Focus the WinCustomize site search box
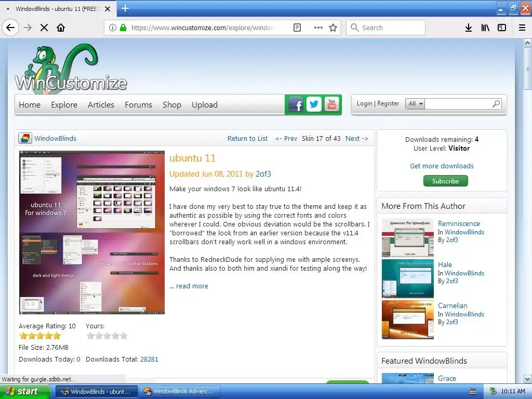 pyautogui.click(x=458, y=104)
